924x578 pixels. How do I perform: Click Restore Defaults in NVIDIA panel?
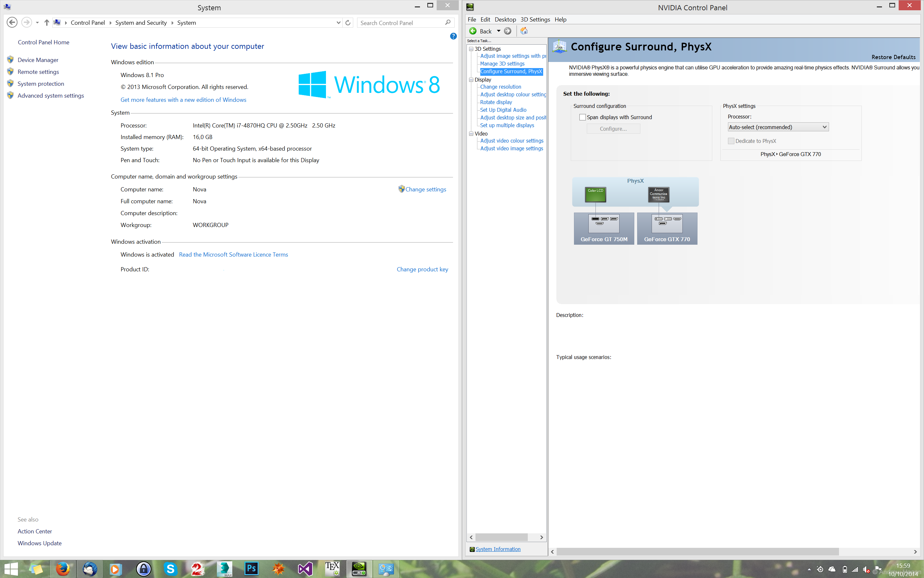pos(893,57)
